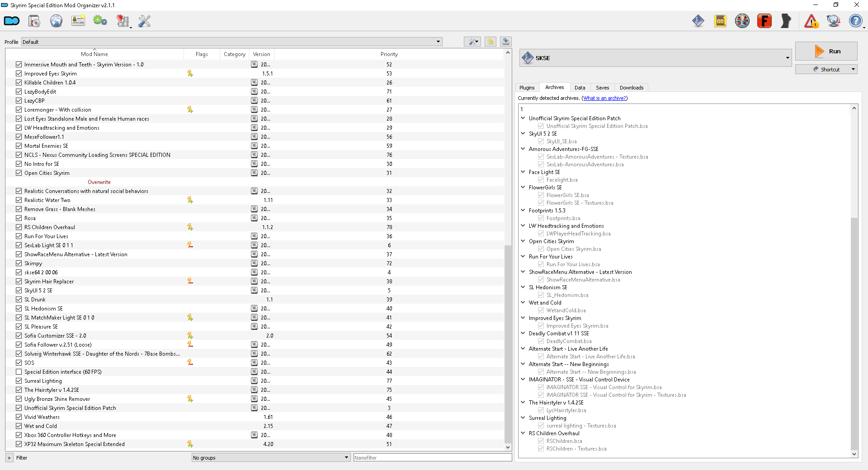Click the yellow restore backup arrow icon
The height and width of the screenshot is (470, 868).
490,42
